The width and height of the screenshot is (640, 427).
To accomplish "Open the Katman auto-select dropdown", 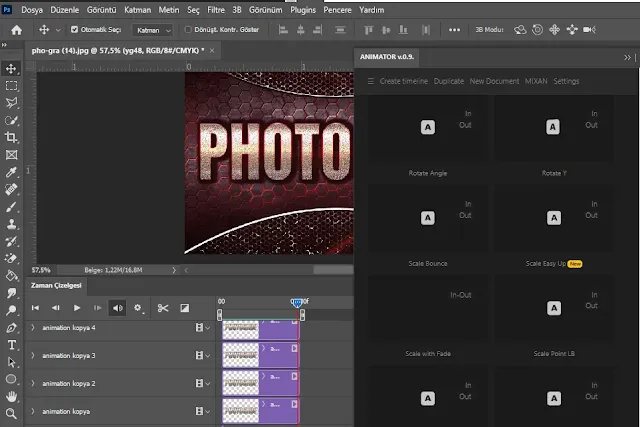I will [x=153, y=30].
